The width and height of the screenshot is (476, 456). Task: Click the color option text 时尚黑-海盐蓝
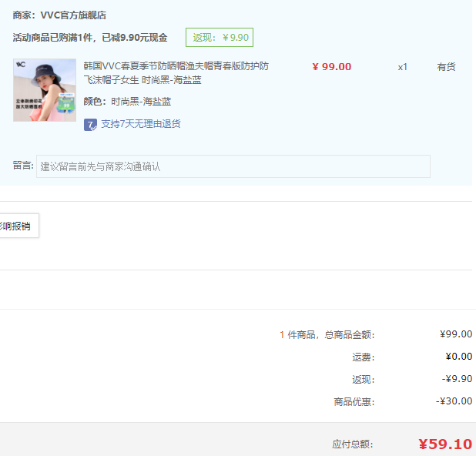click(x=141, y=102)
